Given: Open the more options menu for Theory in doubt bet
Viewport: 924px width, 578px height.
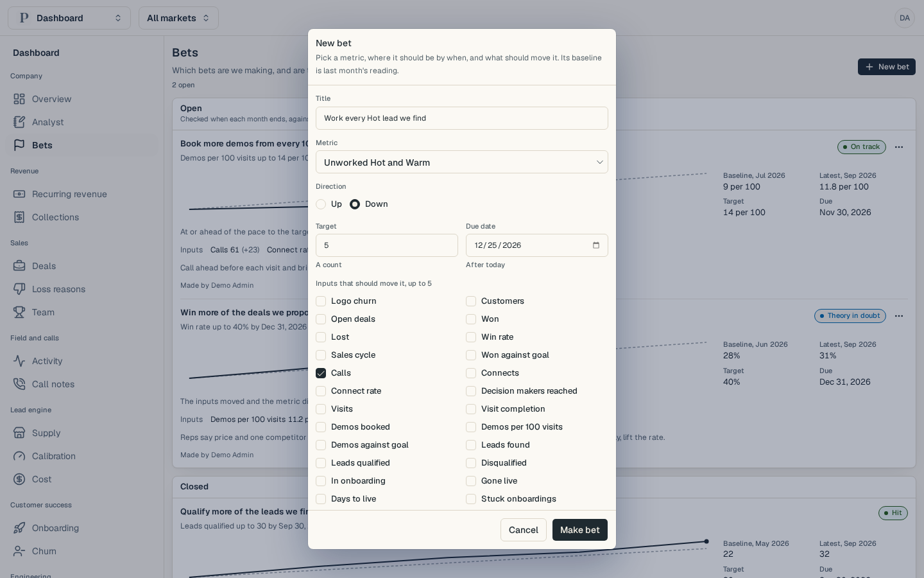Looking at the screenshot, I should click(x=899, y=316).
